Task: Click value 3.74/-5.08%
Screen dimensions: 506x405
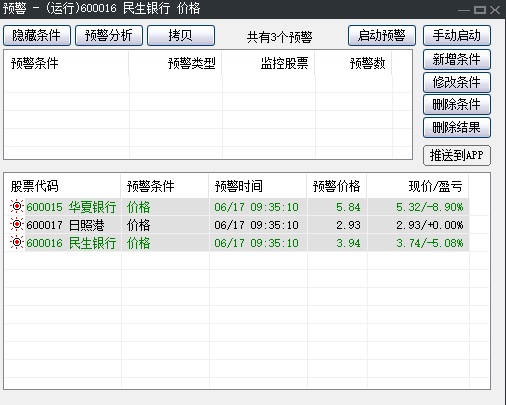Action: pos(430,243)
